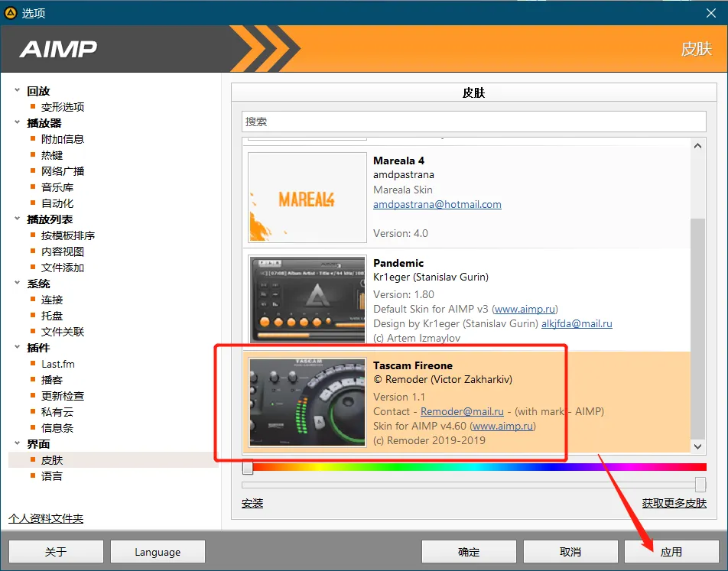Screen dimensions: 728x571
Task: Click the 安装 install skin link
Action: (x=252, y=503)
